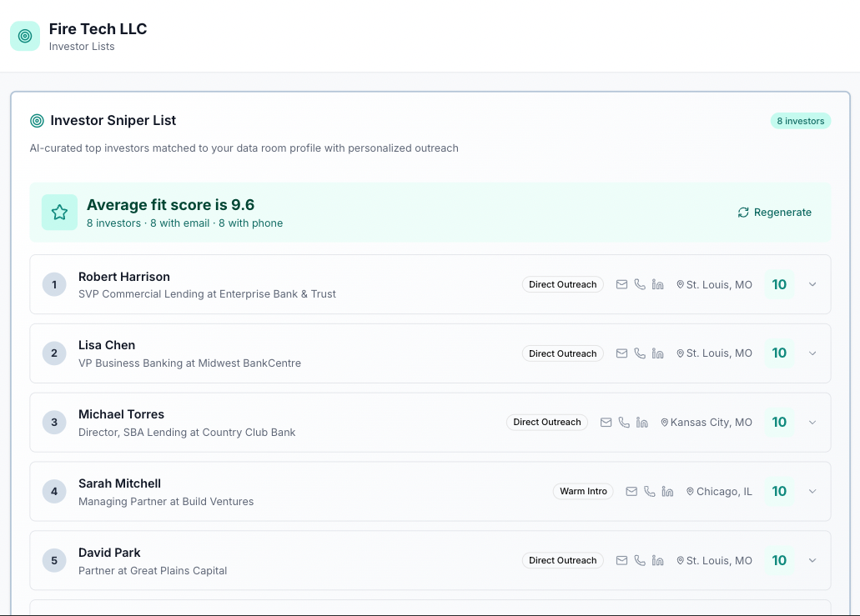Screen dimensions: 860x616
Task: Click the phone icon for David Park
Action: click(640, 561)
